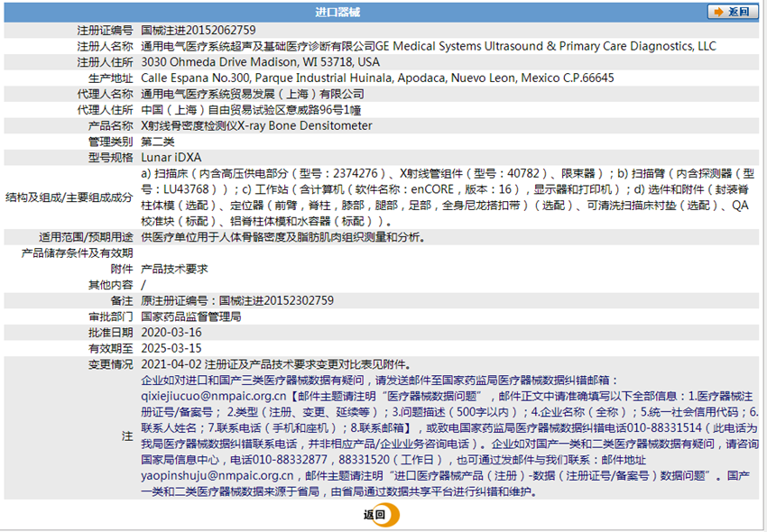
Task: Select approval date 2020-03-16
Action: pyautogui.click(x=171, y=333)
